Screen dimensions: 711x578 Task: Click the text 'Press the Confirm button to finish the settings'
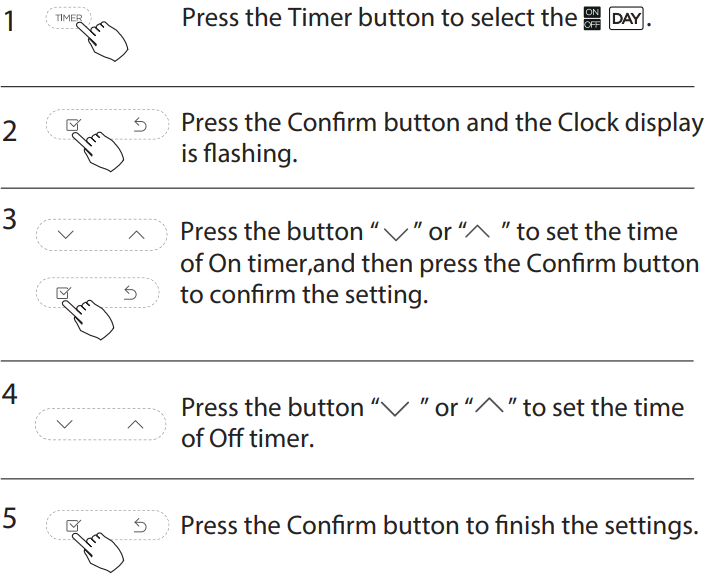(437, 526)
